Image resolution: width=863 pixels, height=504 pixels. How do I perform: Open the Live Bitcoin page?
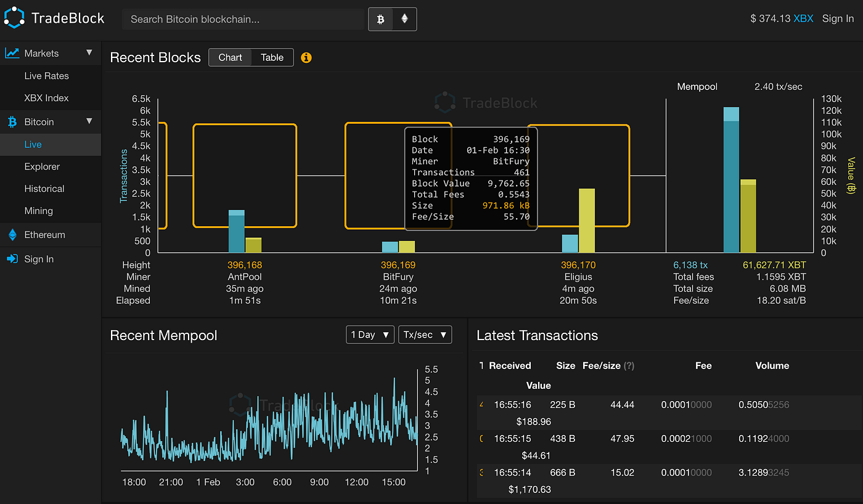[x=51, y=144]
